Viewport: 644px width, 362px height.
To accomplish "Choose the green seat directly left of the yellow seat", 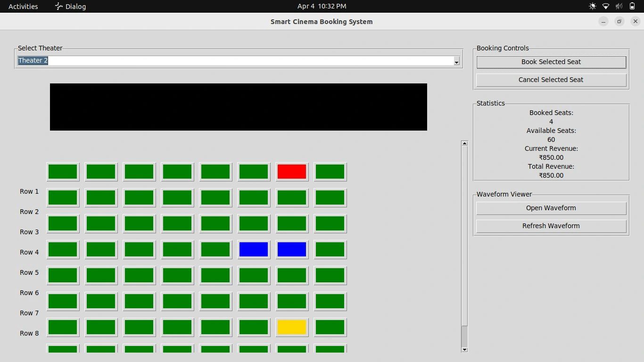I will (254, 327).
